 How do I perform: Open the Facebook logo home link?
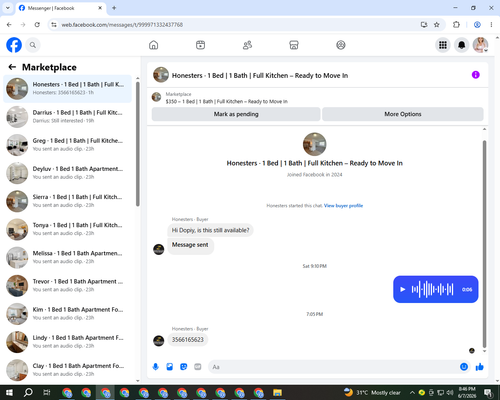click(x=14, y=45)
